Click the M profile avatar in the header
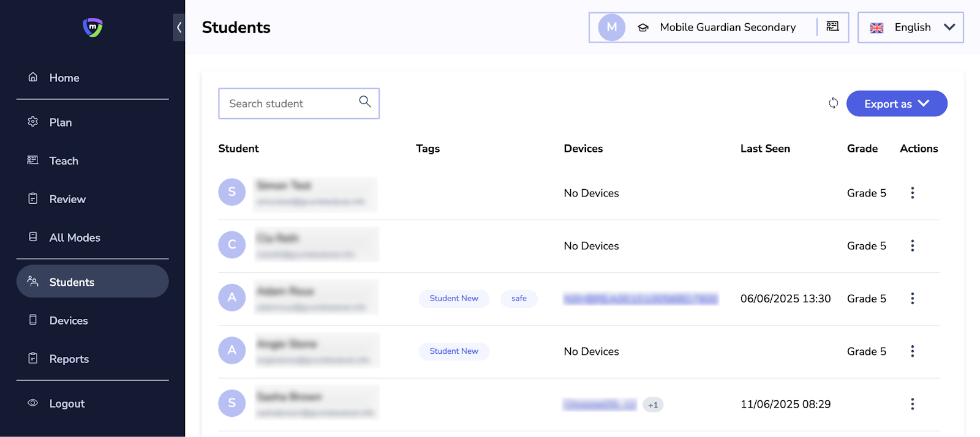The image size is (980, 437). (611, 28)
